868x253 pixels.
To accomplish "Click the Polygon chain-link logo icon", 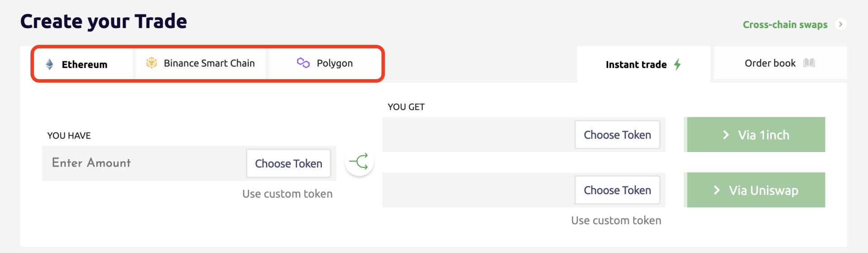I will (303, 63).
